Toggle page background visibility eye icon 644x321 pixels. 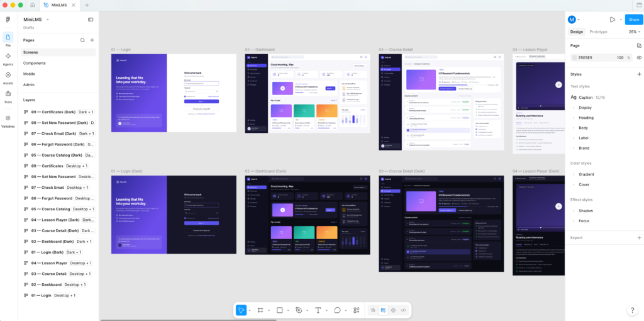tap(639, 58)
